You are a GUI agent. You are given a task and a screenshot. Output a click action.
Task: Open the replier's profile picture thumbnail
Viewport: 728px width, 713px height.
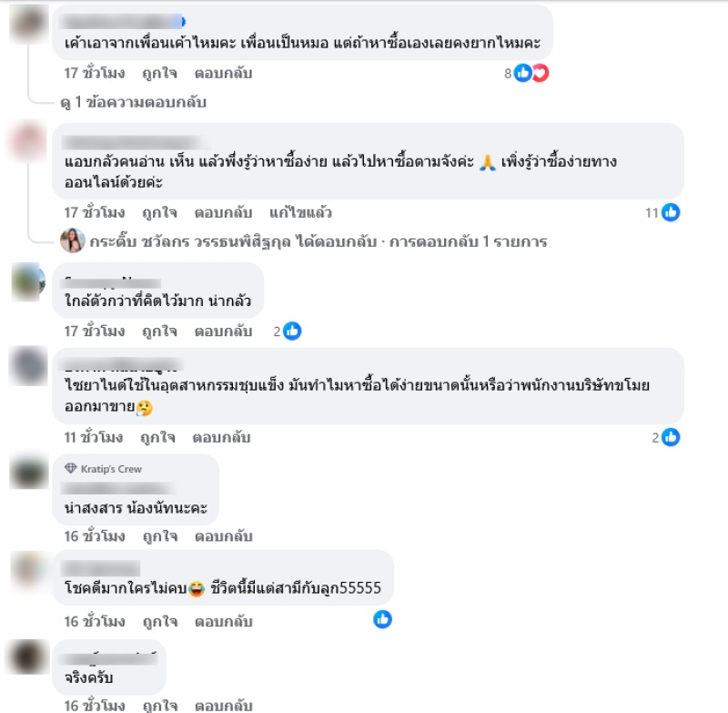(x=73, y=240)
